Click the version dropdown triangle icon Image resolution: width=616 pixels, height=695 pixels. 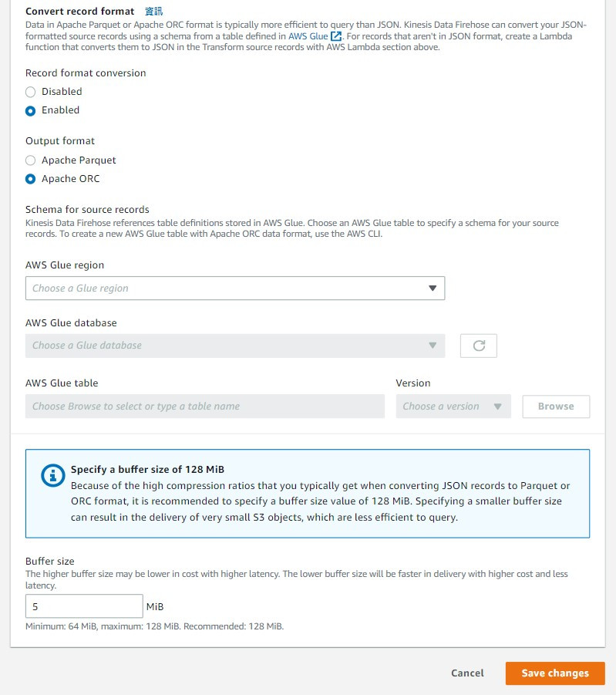(498, 407)
